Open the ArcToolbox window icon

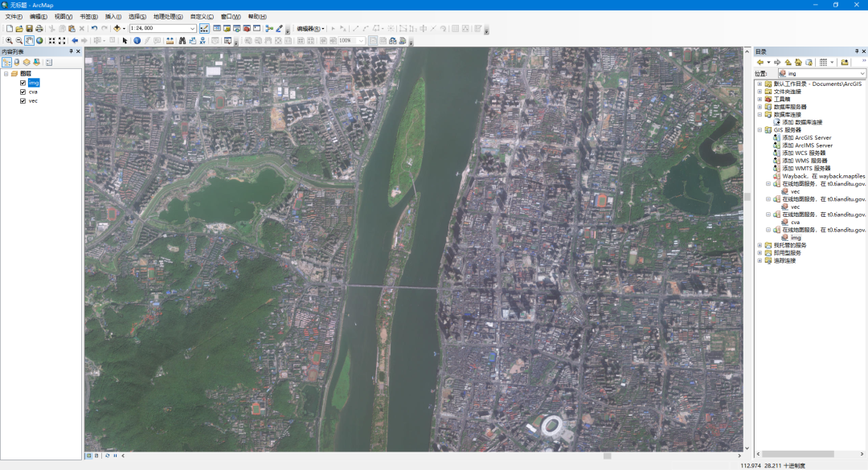[x=247, y=28]
